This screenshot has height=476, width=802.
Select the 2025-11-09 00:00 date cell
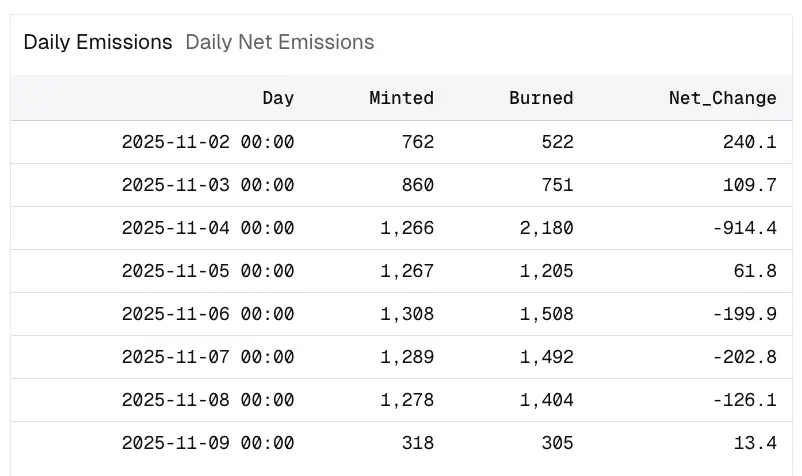[208, 443]
